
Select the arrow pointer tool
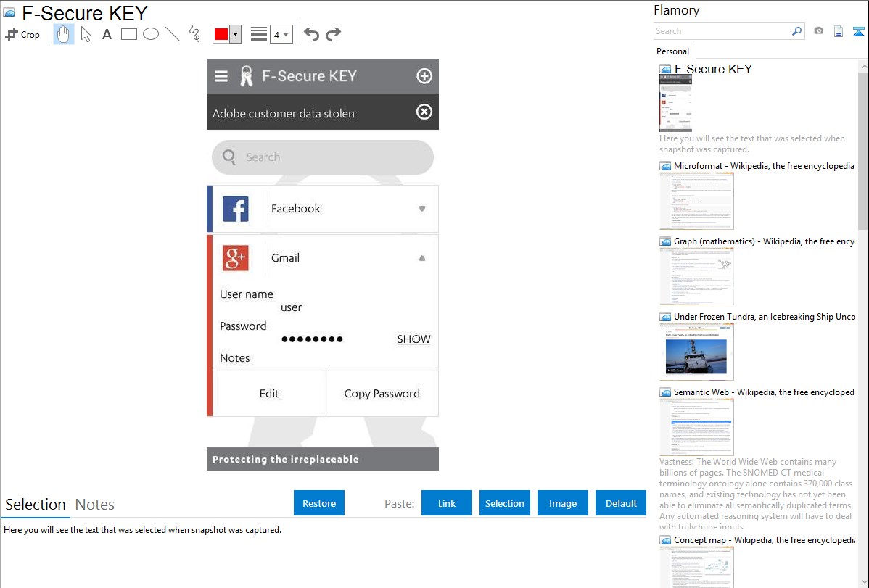coord(86,34)
